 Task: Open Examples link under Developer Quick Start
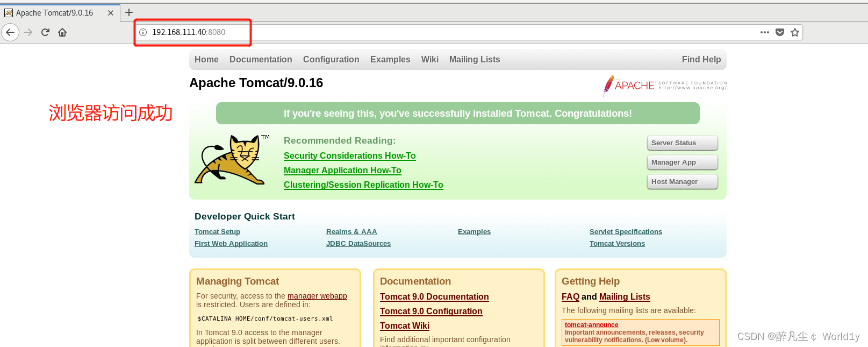click(x=474, y=232)
